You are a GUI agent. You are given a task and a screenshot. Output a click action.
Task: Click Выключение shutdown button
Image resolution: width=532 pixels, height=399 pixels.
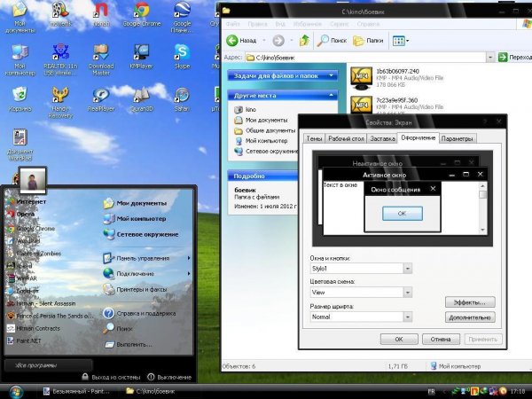click(x=169, y=377)
